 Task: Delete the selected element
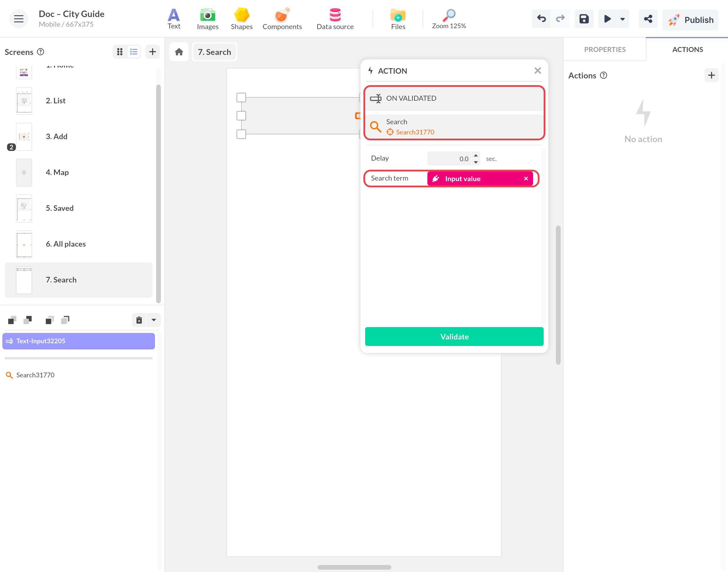click(139, 320)
